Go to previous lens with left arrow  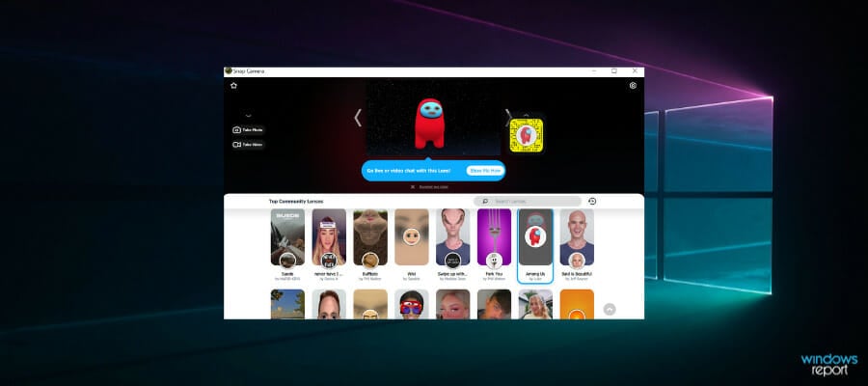tap(358, 118)
